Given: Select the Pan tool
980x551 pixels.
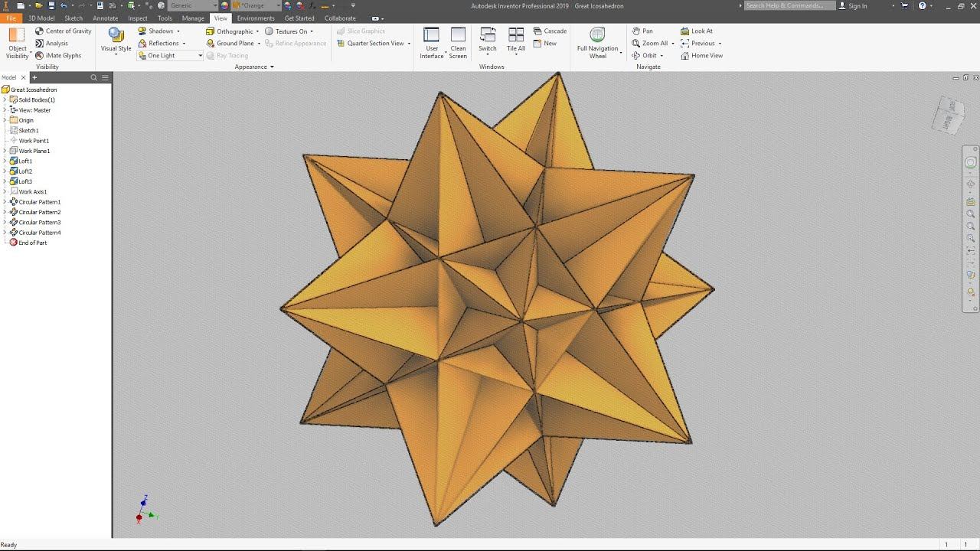Looking at the screenshot, I should coord(642,31).
